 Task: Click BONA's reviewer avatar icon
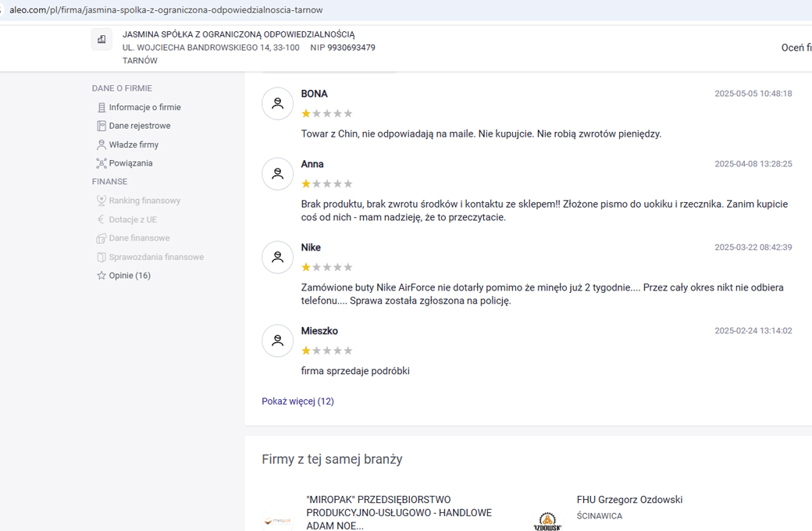(x=278, y=104)
